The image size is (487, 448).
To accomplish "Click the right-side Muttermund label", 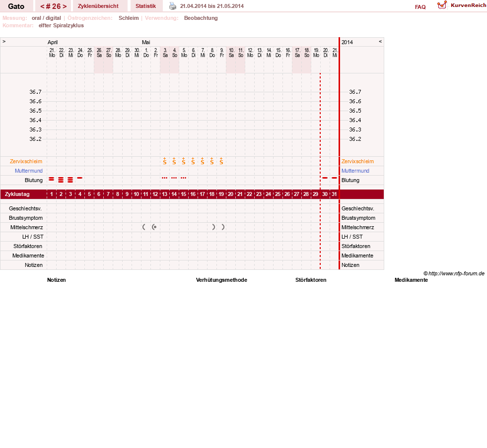I will click(x=355, y=171).
